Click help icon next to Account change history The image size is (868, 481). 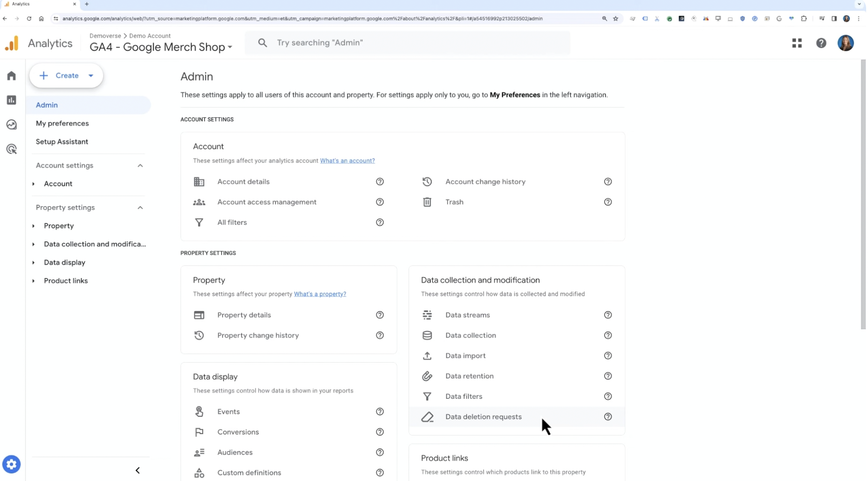(x=608, y=182)
